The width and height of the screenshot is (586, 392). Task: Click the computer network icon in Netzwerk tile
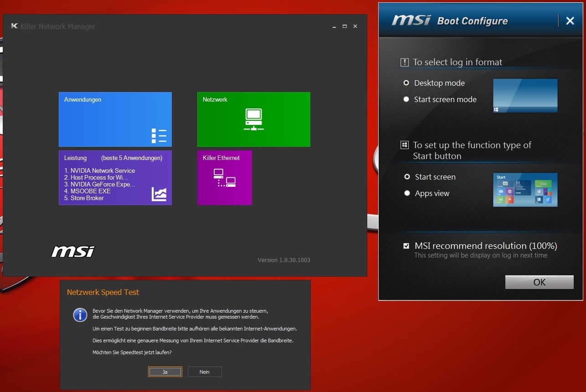tap(254, 120)
